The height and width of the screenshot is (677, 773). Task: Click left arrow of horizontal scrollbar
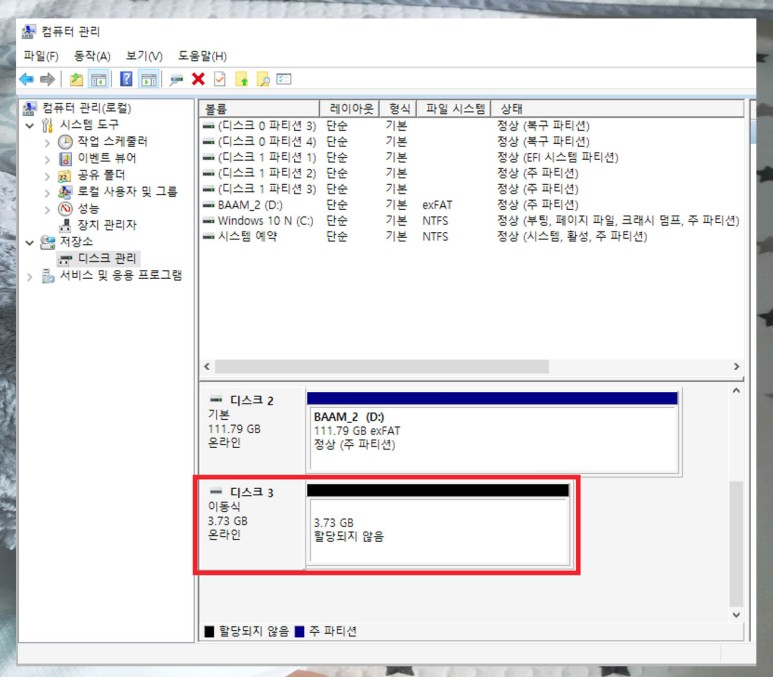[207, 366]
